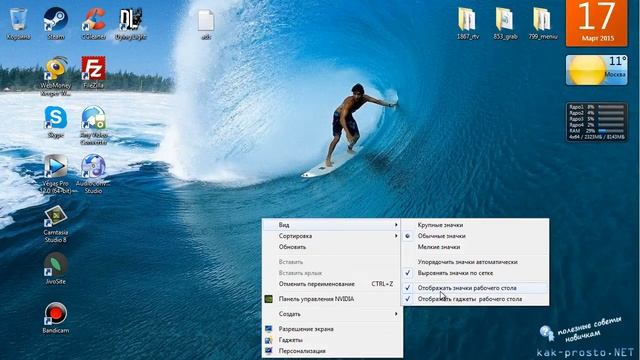The width and height of the screenshot is (640, 360).
Task: Click the NVIDIA icon in context menu
Action: pos(269,299)
